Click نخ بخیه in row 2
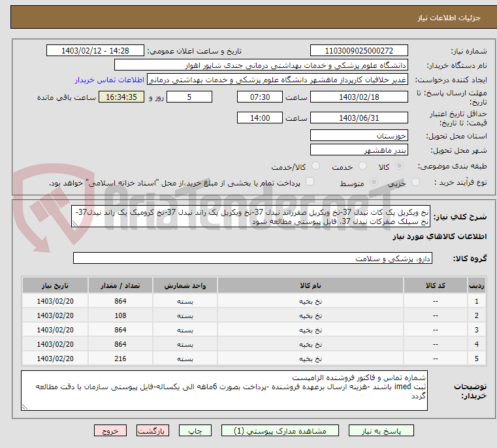 point(310,316)
